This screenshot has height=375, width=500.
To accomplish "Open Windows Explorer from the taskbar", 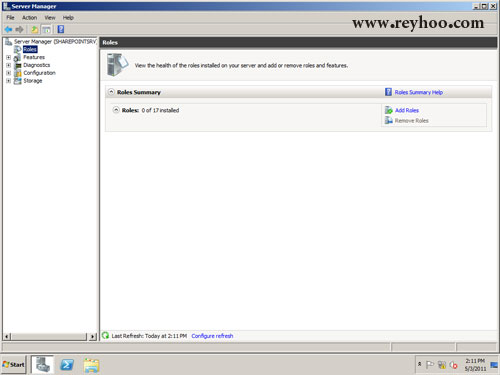I will coord(91,365).
